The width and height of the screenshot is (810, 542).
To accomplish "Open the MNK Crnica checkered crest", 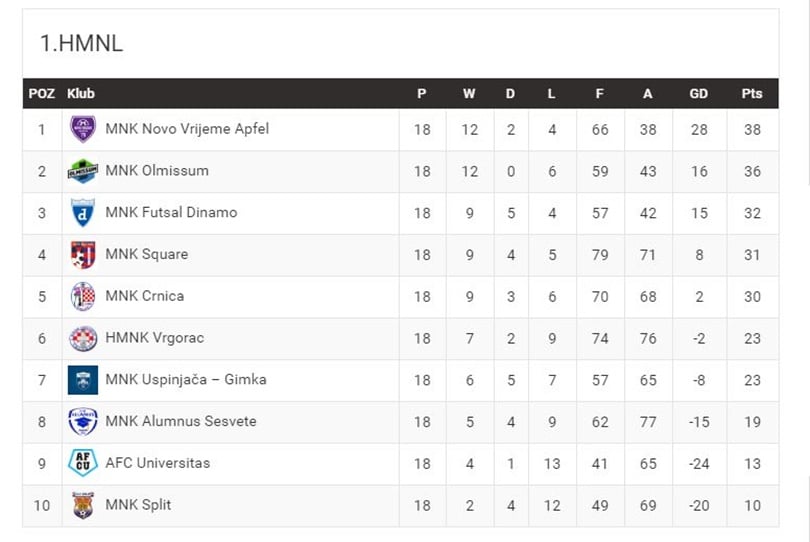I will (x=83, y=297).
